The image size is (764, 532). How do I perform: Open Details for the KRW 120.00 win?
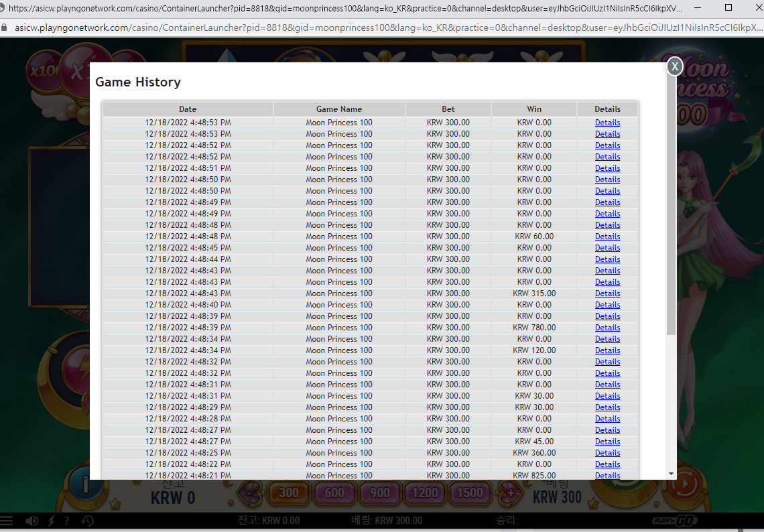click(607, 350)
